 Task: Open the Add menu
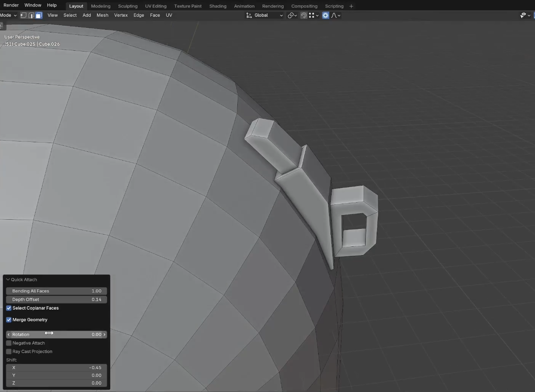point(87,15)
